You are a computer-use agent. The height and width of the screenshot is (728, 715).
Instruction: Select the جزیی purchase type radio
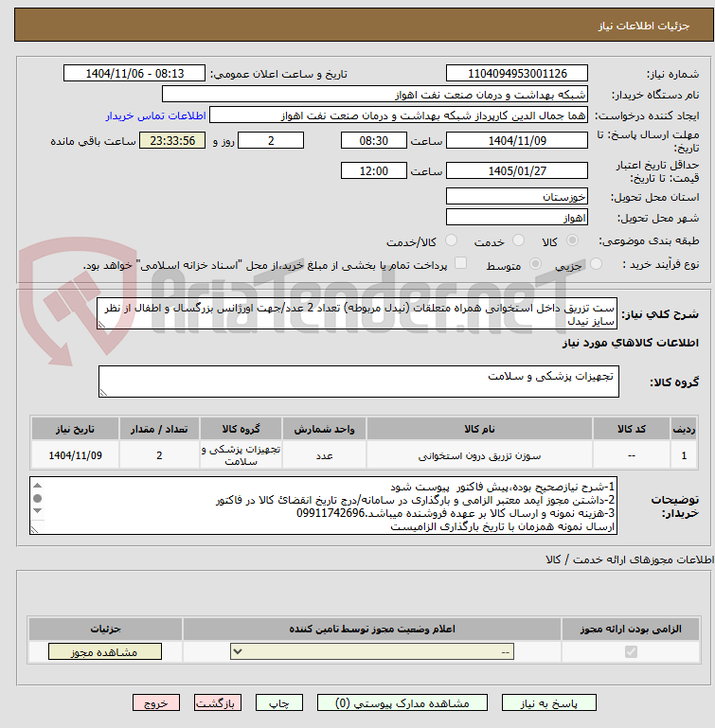coord(596,264)
